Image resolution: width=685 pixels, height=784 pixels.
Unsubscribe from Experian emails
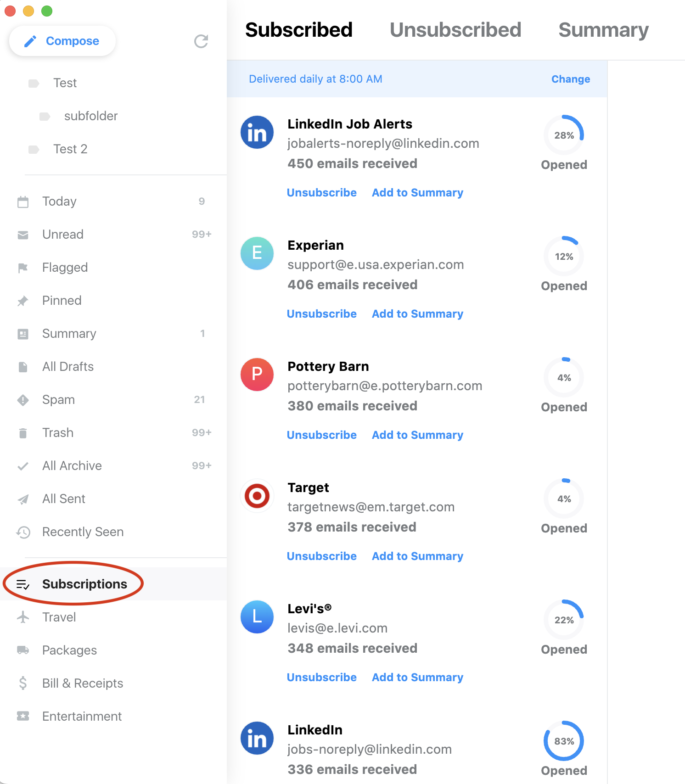[322, 314]
